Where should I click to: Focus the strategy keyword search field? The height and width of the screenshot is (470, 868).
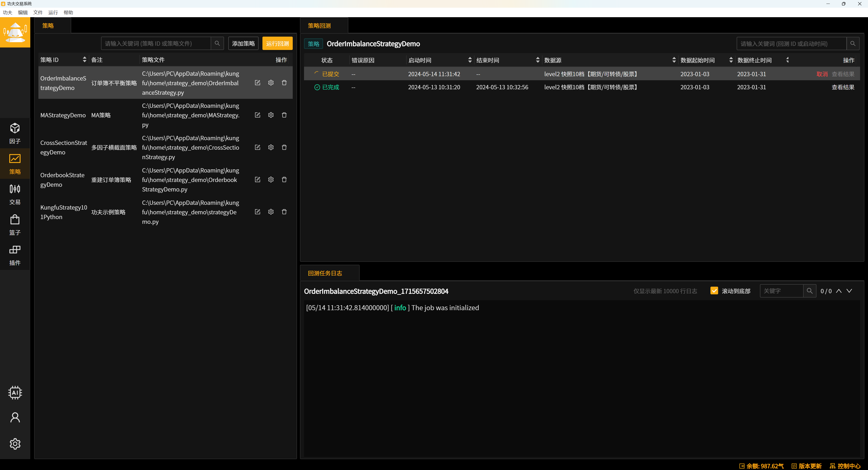156,43
